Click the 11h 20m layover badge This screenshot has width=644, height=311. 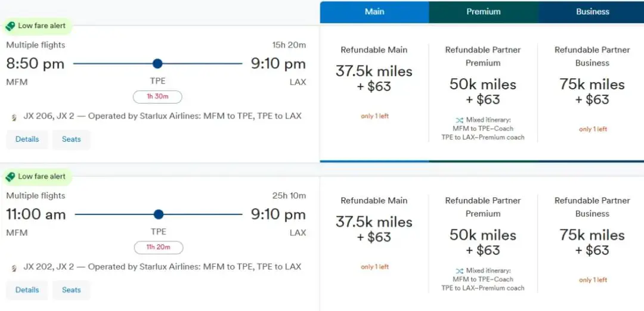[x=158, y=247]
